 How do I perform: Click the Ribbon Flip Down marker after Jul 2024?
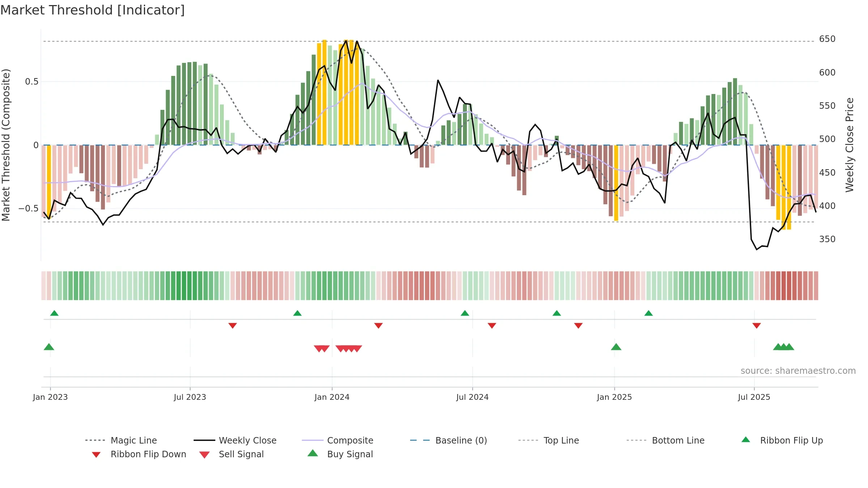[492, 326]
